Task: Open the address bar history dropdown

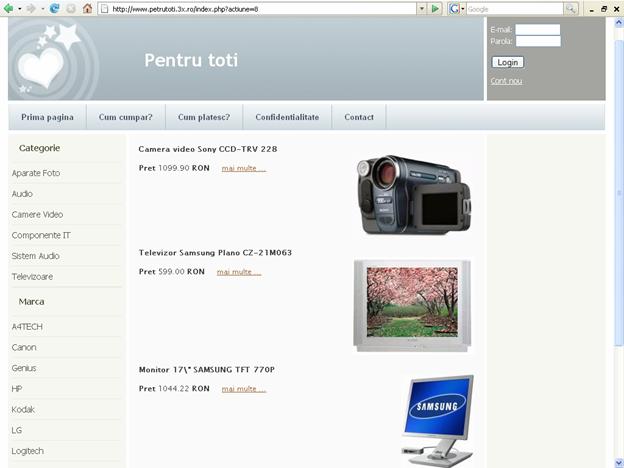Action: (x=421, y=8)
